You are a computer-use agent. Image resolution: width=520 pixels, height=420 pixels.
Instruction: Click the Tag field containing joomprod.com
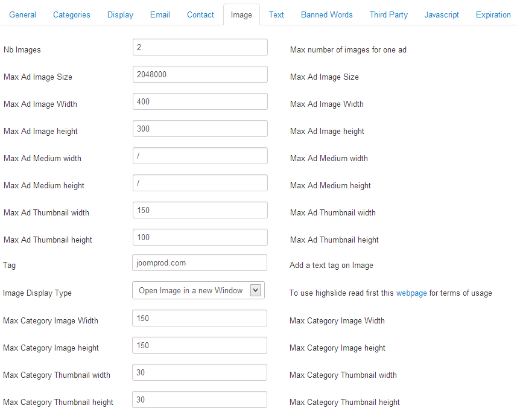coord(199,262)
